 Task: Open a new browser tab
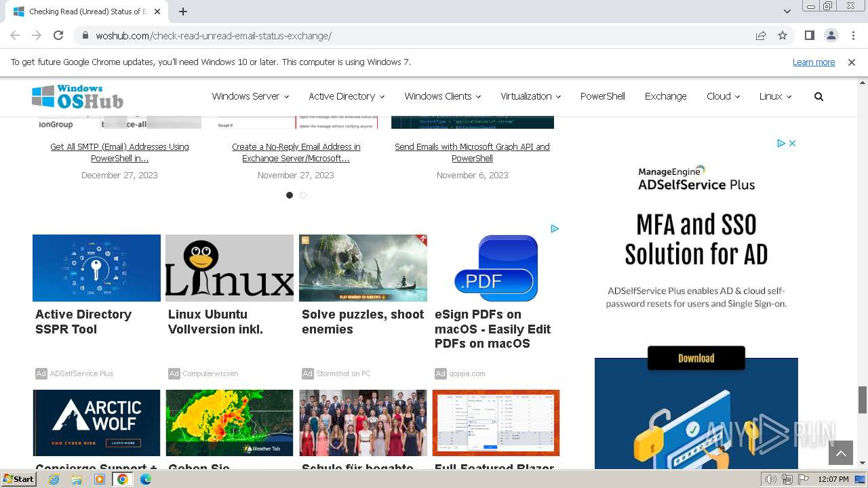coord(183,12)
